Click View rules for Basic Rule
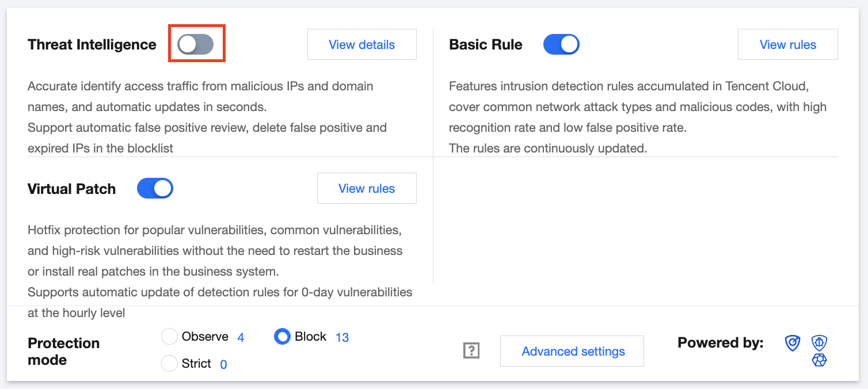The width and height of the screenshot is (868, 389). [787, 44]
